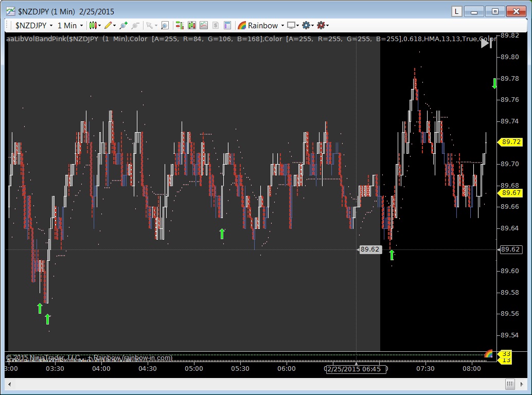532x395 pixels.
Task: Click the 08:00 time axis label
Action: (472, 369)
